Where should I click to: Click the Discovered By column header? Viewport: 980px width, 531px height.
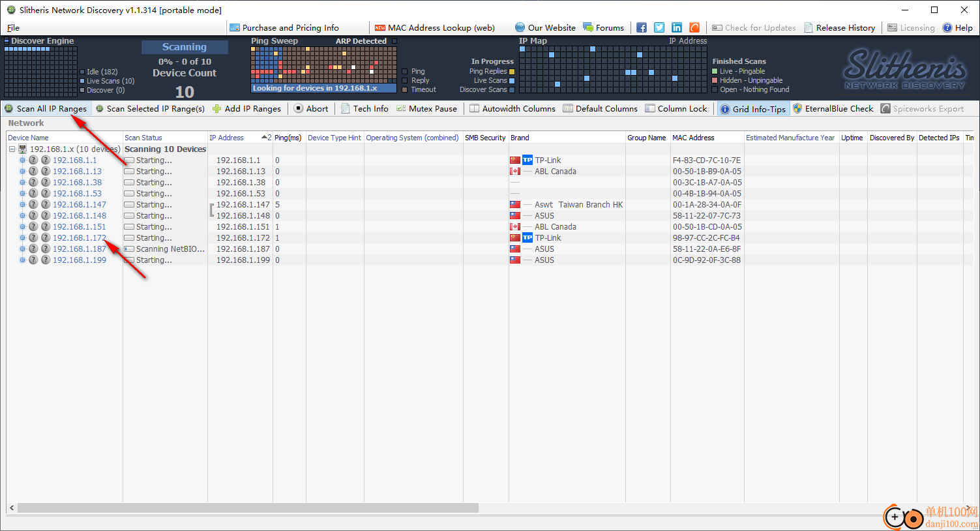892,138
